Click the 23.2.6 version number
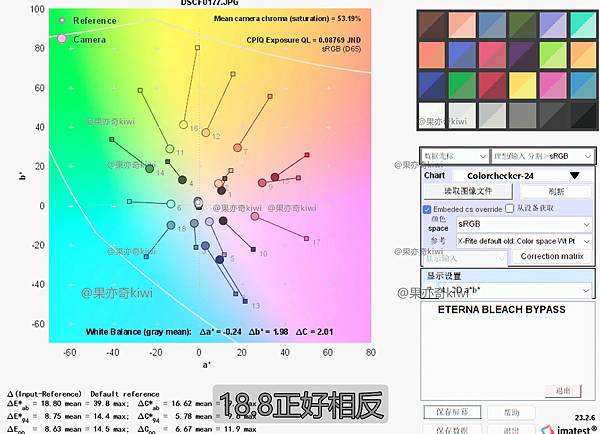600x434 pixels. pos(585,418)
